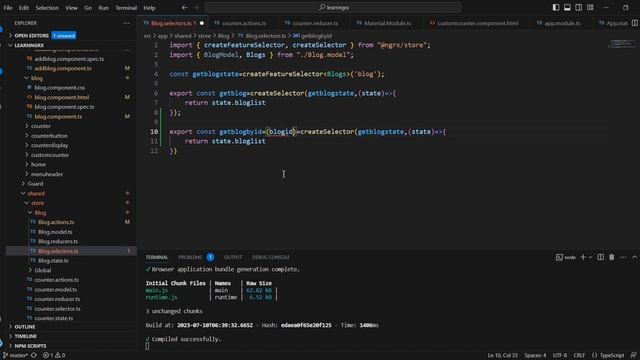The width and height of the screenshot is (640, 360).
Task: Go back with the left arrow
Action: point(184,7)
